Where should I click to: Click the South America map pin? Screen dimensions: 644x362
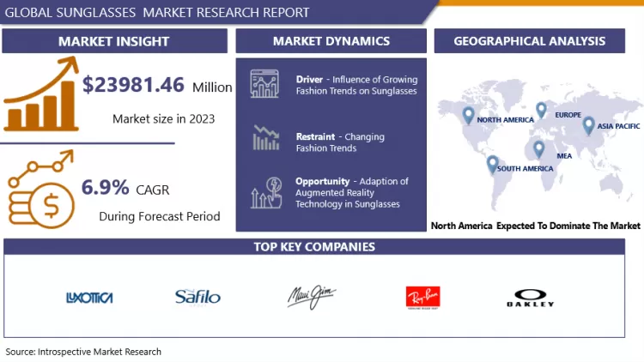click(x=493, y=165)
